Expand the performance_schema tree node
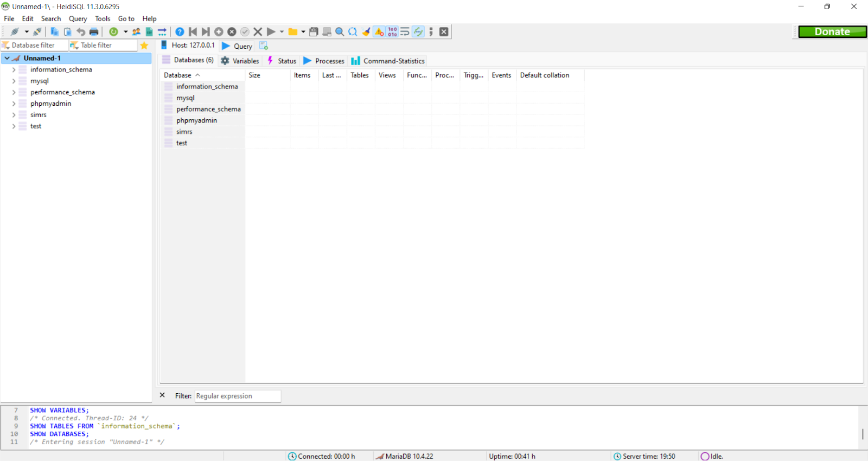Viewport: 868px width, 461px height. pos(14,92)
